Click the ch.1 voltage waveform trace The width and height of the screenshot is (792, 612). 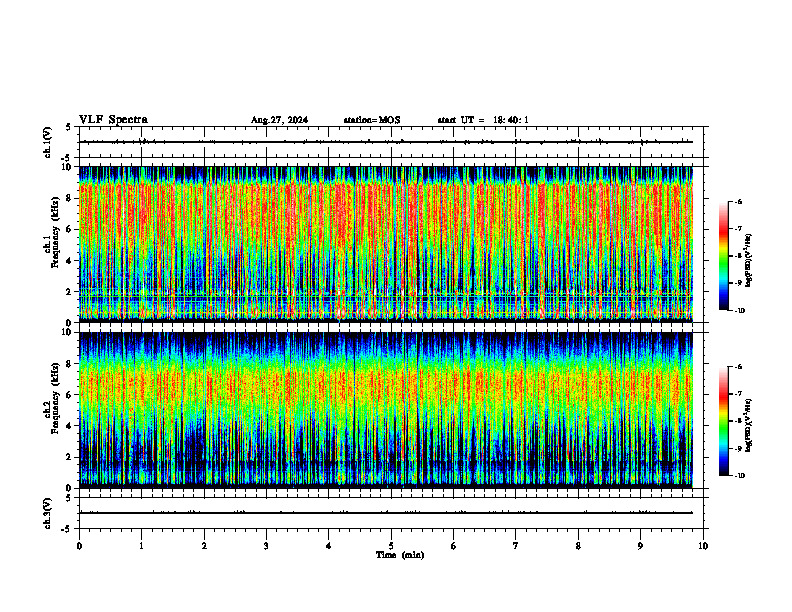click(x=386, y=142)
